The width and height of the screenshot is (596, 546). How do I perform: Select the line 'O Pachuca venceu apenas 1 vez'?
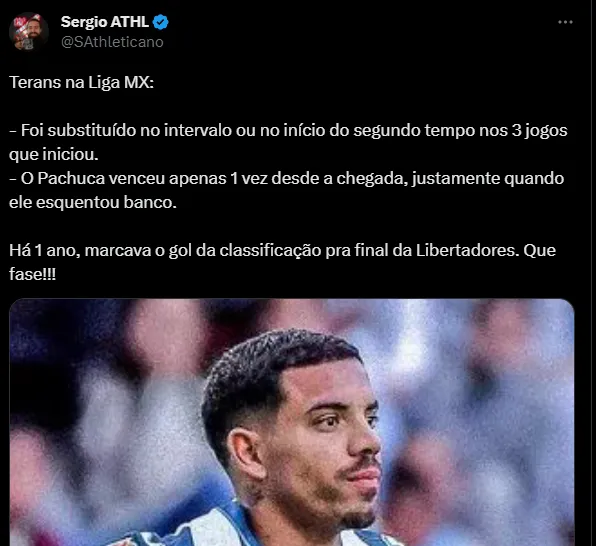[287, 178]
